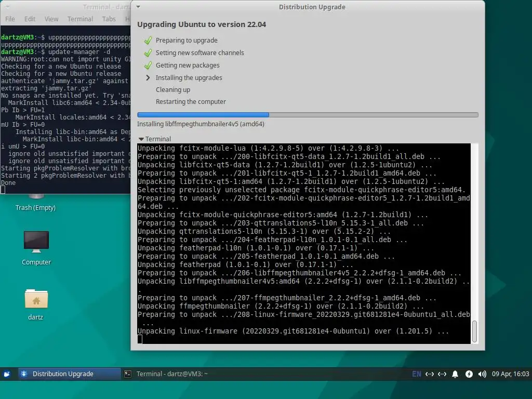Click the Upgrading Ubuntu to version 22.04 heading
Screen dimensions: 532x399
(202, 24)
